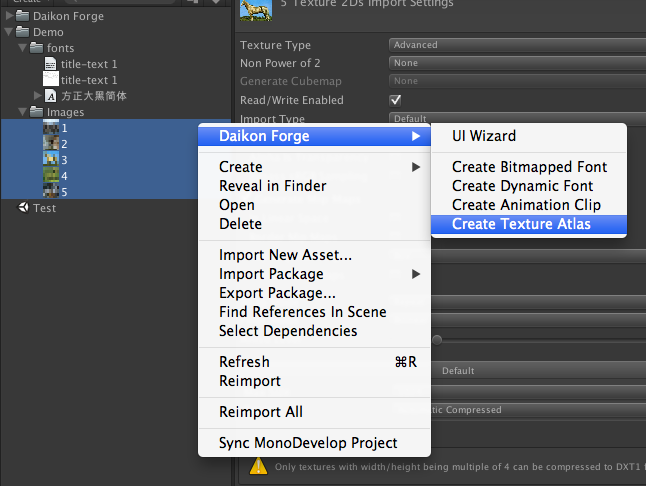Open the Compressed format dropdown
This screenshot has width=646, height=486.
[538, 410]
